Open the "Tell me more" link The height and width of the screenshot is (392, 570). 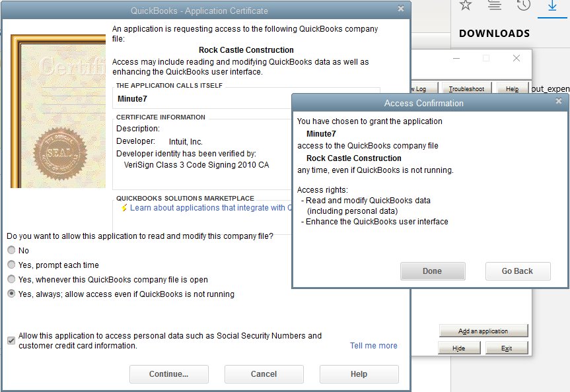pyautogui.click(x=373, y=345)
